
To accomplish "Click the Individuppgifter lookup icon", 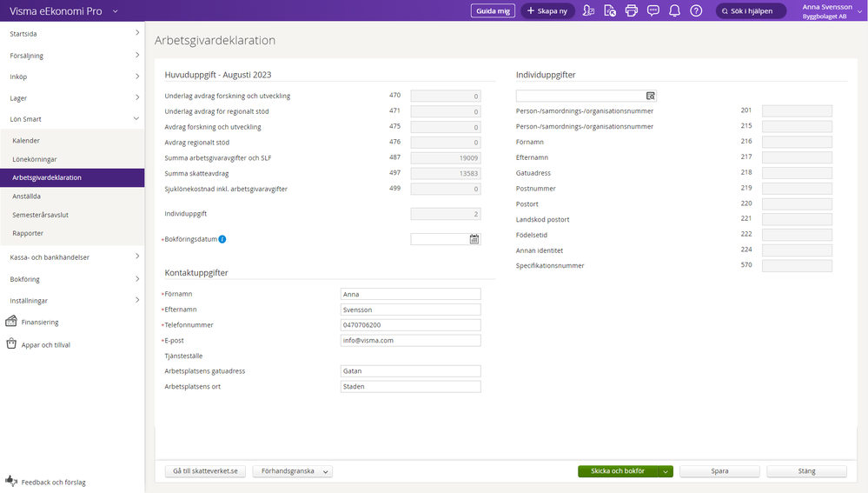I will 650,96.
